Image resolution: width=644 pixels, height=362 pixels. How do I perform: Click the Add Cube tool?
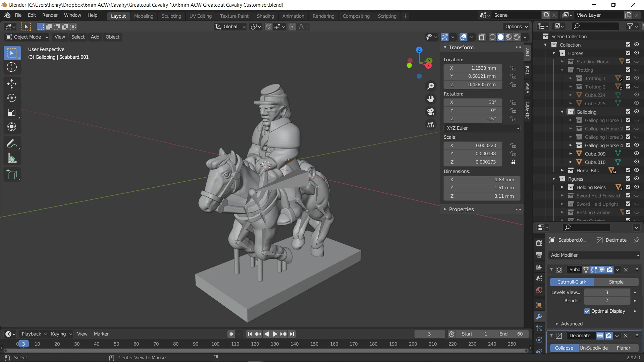(x=12, y=175)
